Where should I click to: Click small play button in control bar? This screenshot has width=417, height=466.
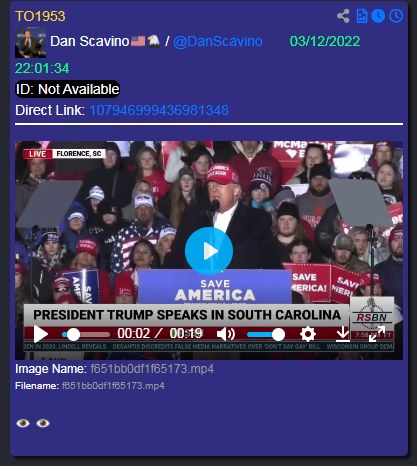[x=41, y=334]
